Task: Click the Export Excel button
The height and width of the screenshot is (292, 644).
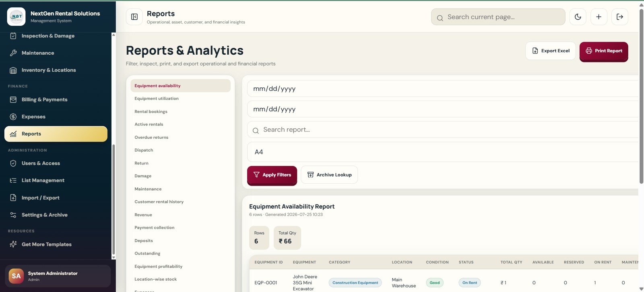Action: click(x=551, y=51)
